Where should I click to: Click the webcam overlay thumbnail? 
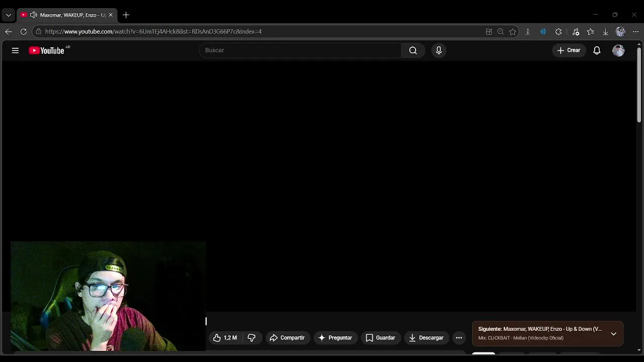pos(108,296)
